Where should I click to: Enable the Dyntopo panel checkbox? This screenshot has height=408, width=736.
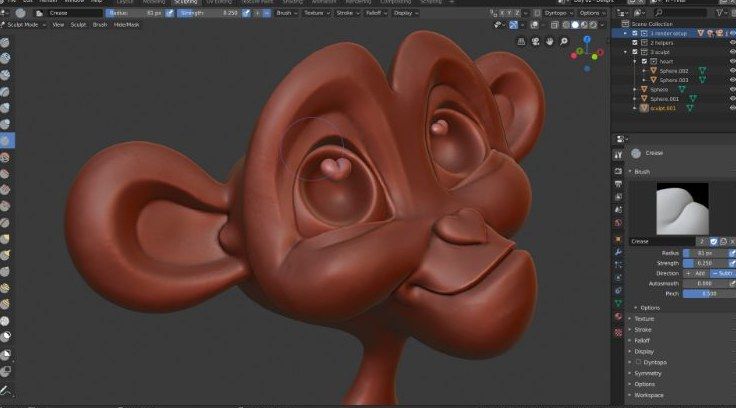click(x=638, y=362)
